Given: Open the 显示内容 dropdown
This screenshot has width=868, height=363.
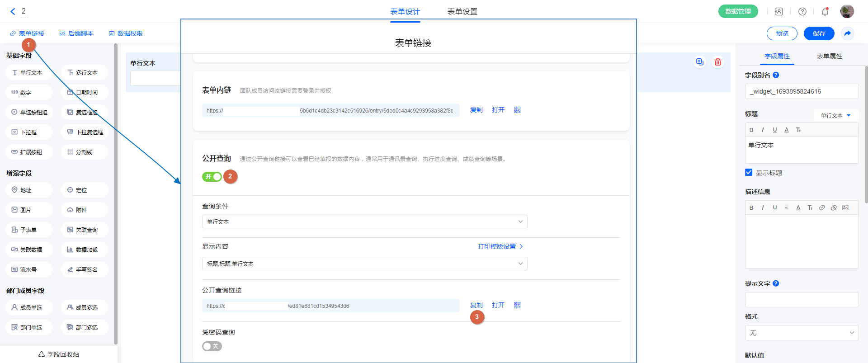Looking at the screenshot, I should tap(364, 264).
